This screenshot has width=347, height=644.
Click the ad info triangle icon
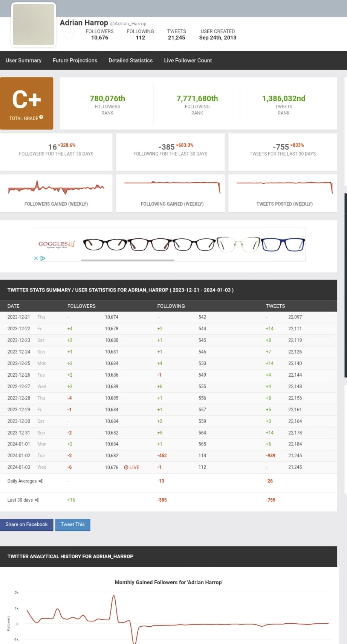(x=43, y=258)
